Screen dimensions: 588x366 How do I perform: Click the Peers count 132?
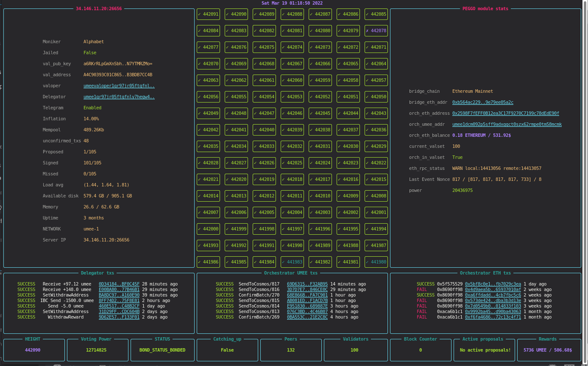pos(291,350)
